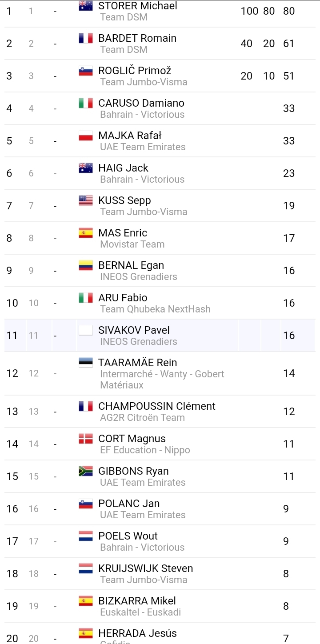Open EF Education - Nippo team link
The width and height of the screenshot is (320, 644).
tap(145, 450)
